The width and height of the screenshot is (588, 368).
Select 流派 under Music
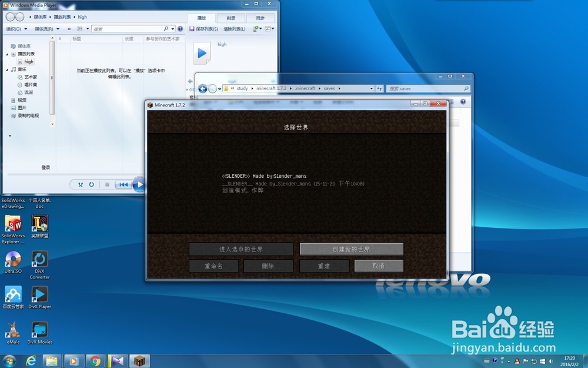[25, 92]
